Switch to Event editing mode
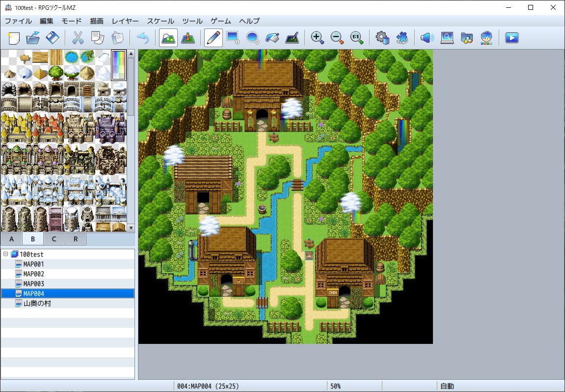 [188, 38]
